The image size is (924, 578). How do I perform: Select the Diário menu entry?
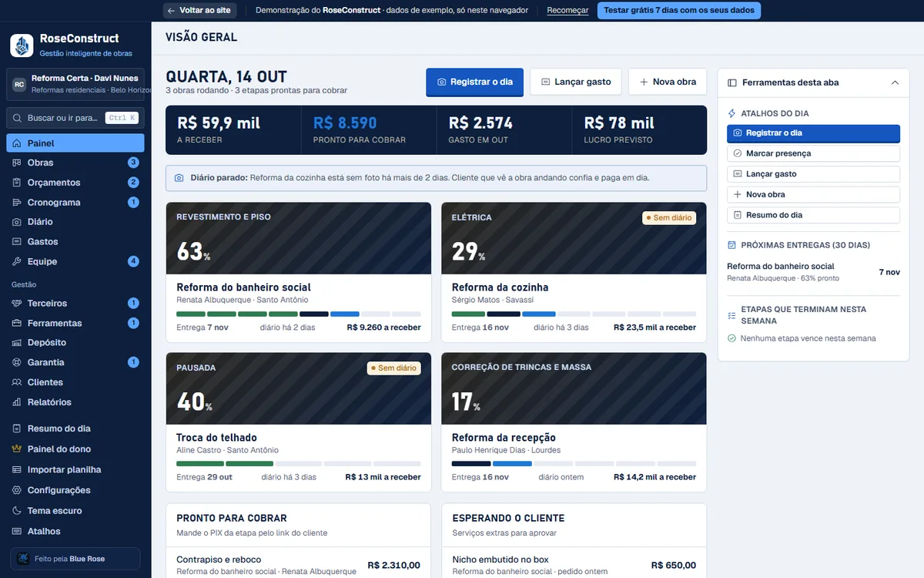pos(75,222)
